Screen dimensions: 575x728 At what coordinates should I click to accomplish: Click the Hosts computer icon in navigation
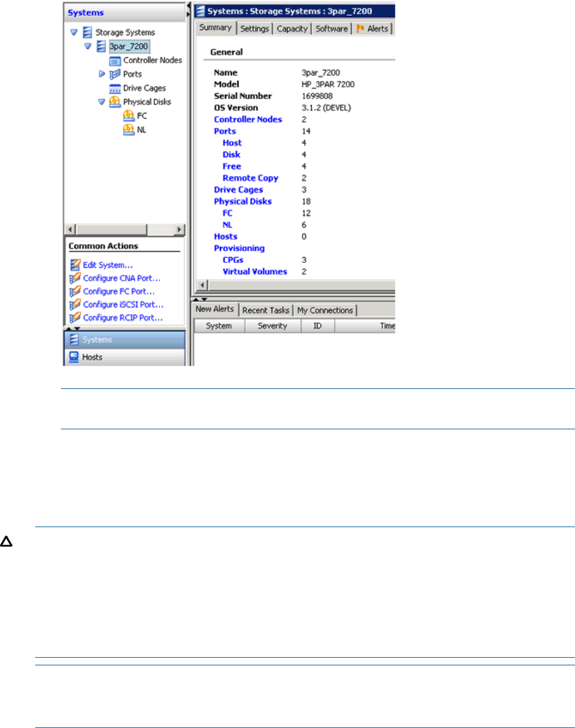click(x=74, y=357)
